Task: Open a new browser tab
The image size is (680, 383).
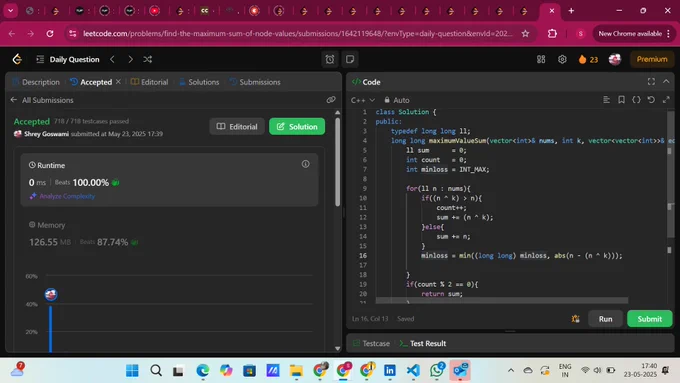Action: click(x=571, y=11)
